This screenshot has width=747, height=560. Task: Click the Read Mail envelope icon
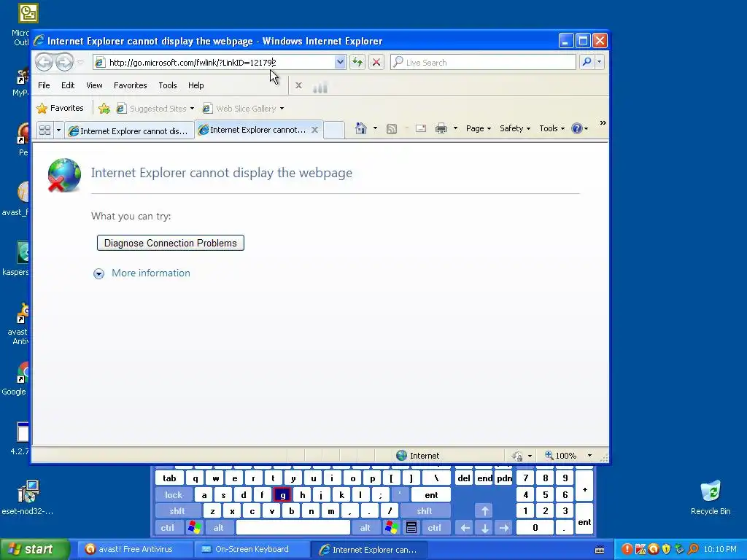click(x=421, y=128)
